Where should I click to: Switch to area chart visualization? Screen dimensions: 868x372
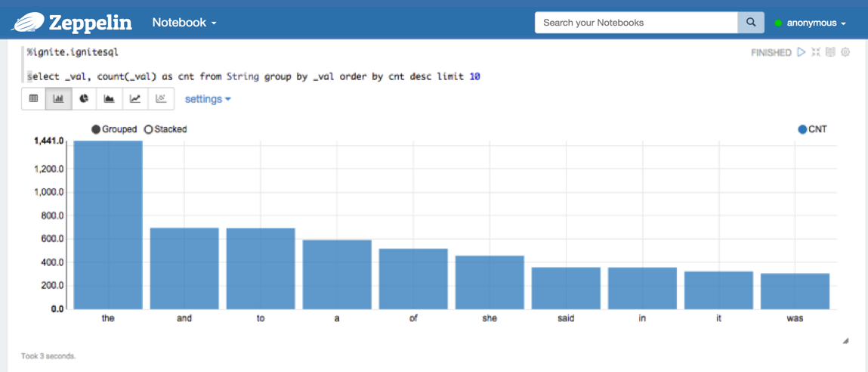110,99
